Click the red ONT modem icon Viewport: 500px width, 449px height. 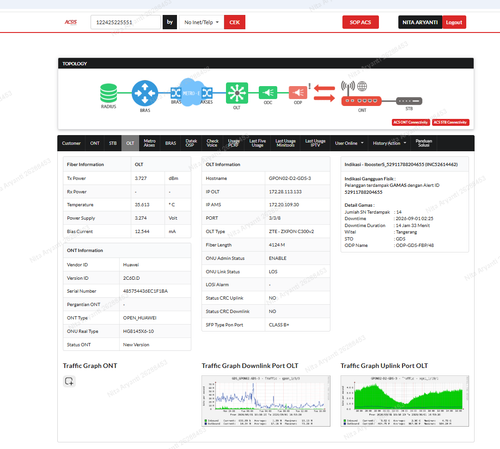(x=361, y=101)
